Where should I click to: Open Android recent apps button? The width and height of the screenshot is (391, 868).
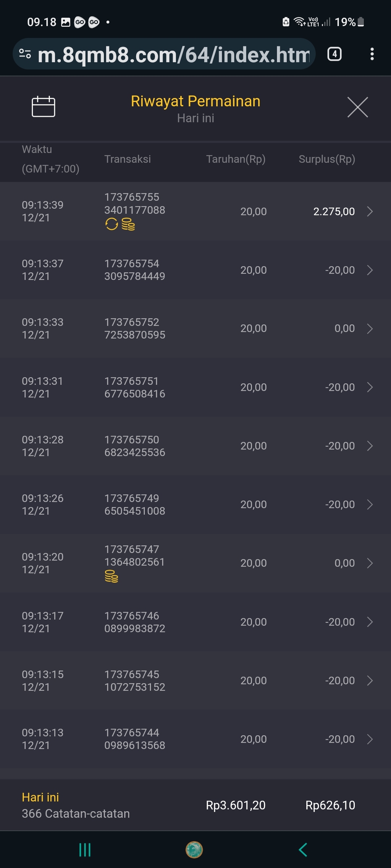pos(85,850)
